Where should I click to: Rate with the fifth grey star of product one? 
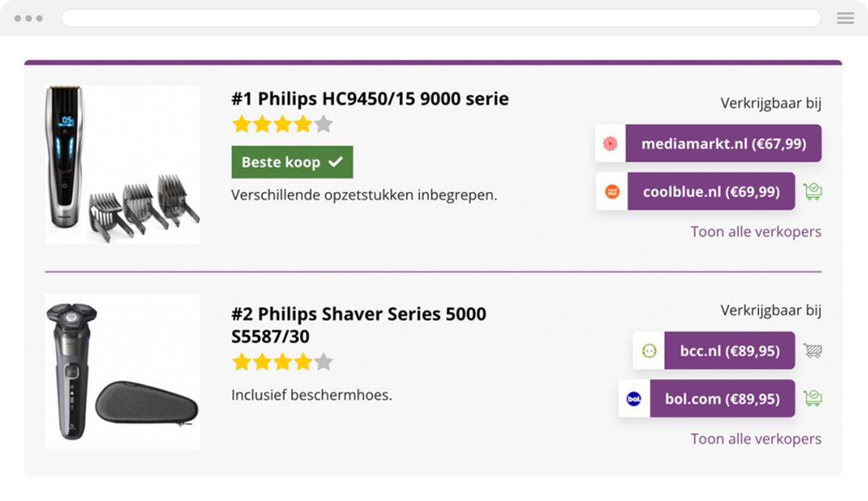pos(323,124)
